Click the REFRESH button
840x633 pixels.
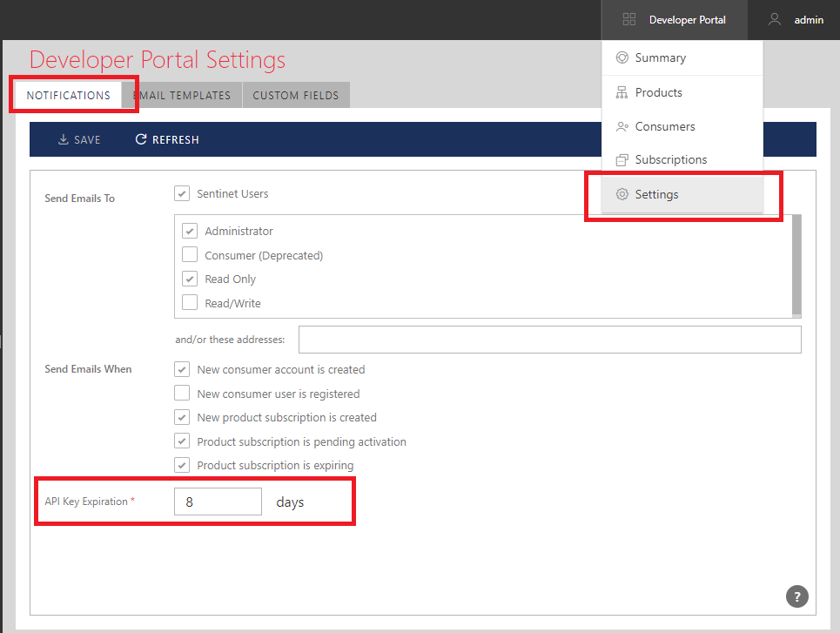pyautogui.click(x=165, y=139)
